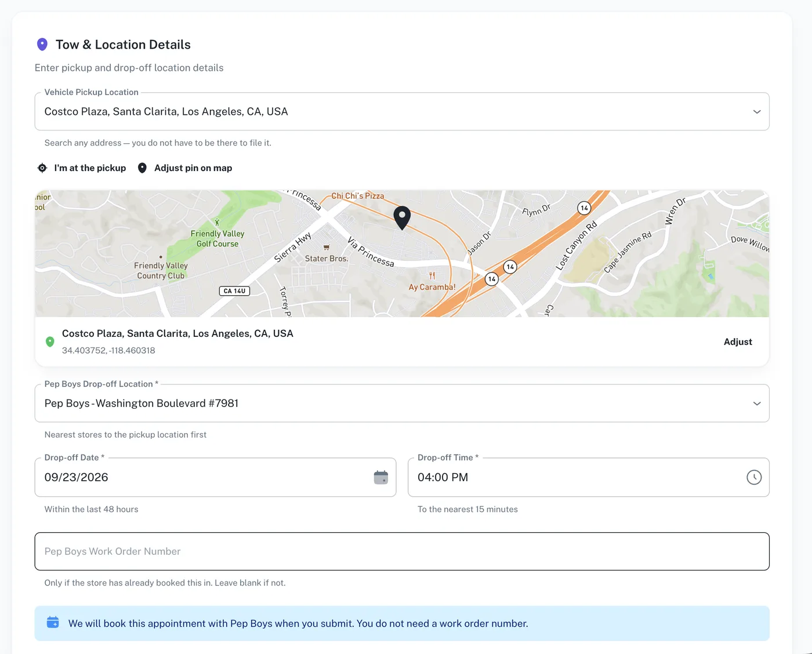Viewport: 812px width, 654px height.
Task: Click the Via Princessa road label
Action: [x=371, y=252]
